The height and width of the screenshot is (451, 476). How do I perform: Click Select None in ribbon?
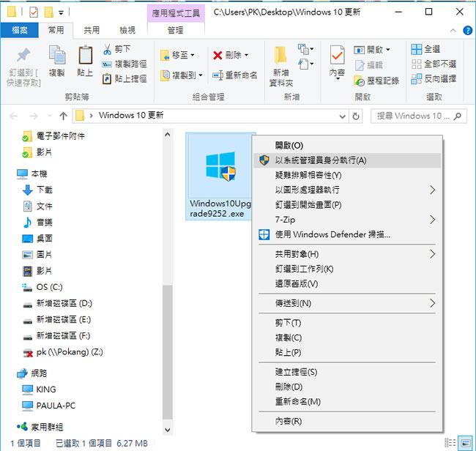(x=434, y=64)
